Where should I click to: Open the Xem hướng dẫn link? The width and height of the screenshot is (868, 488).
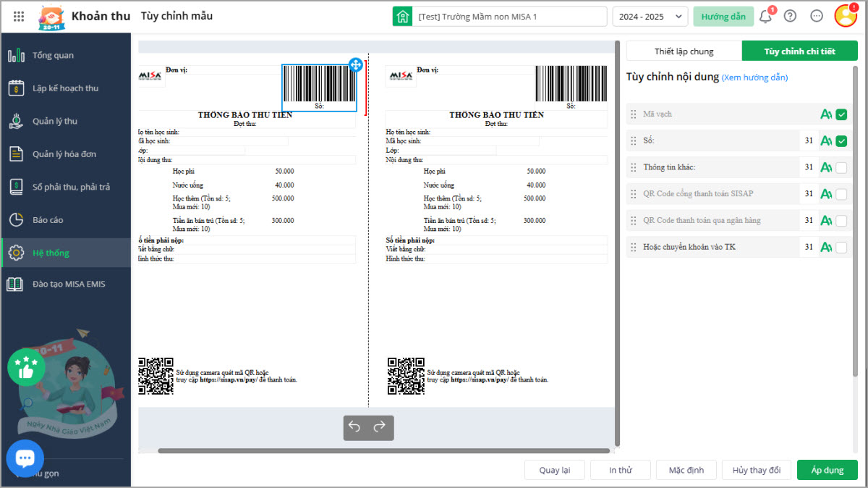(754, 77)
